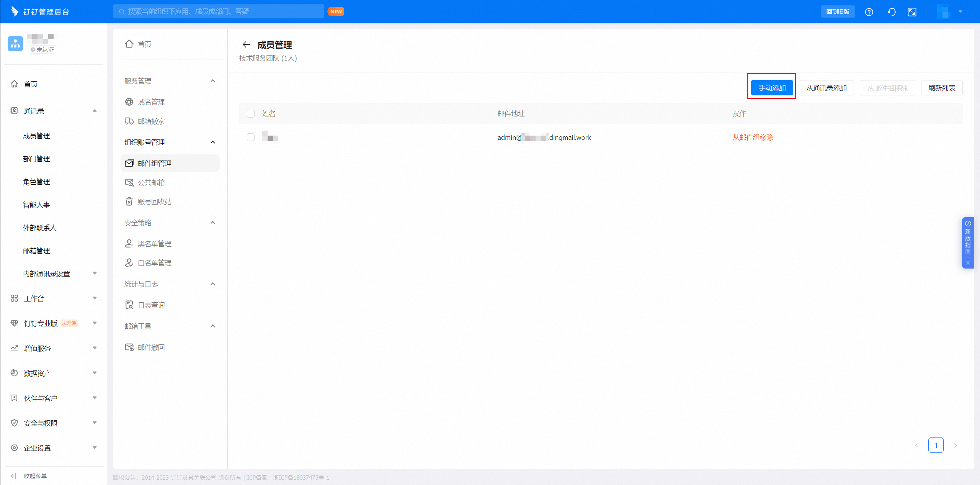Click the 白名单管理 person icon
Screen dimensions: 980x485
pyautogui.click(x=129, y=263)
